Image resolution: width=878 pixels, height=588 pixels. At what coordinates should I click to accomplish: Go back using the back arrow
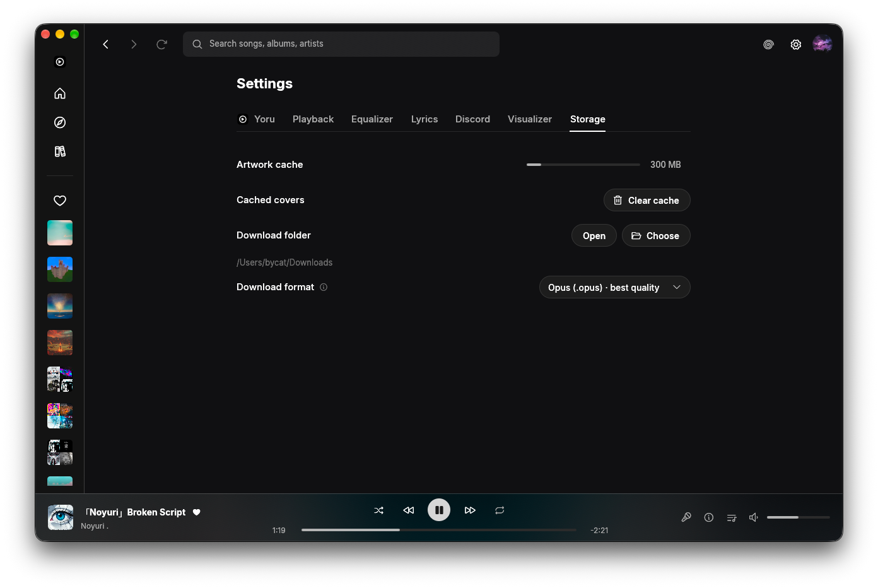tap(105, 44)
